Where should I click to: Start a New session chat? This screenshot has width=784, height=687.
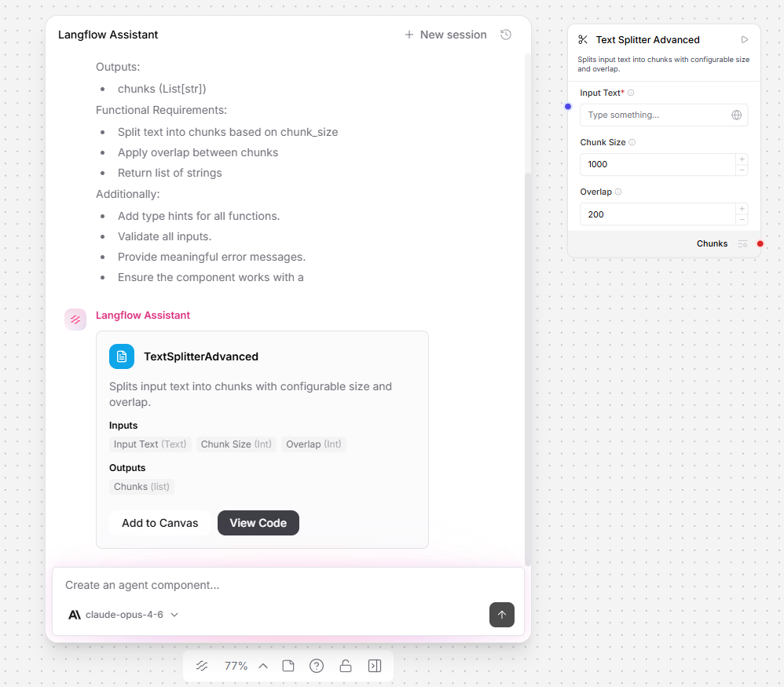pos(445,35)
